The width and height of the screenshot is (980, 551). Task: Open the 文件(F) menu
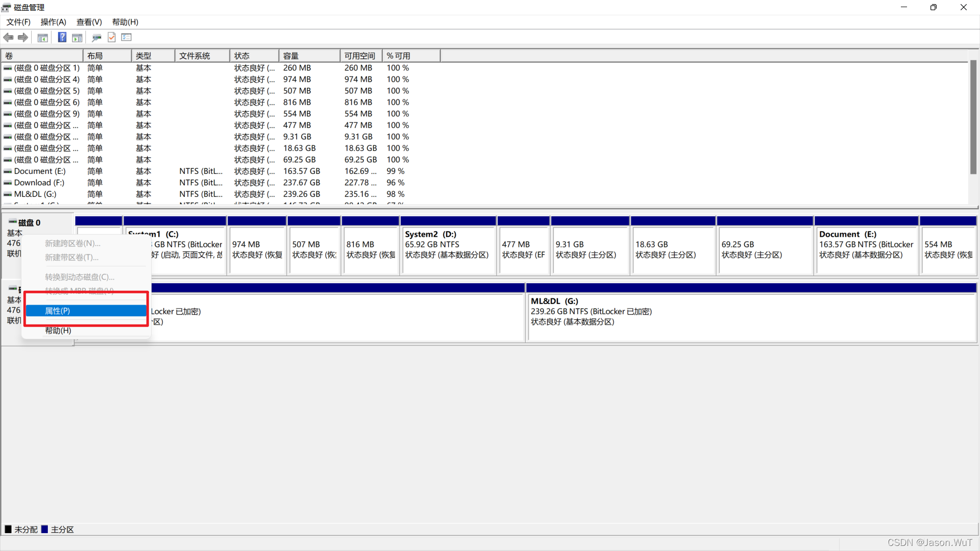(18, 22)
